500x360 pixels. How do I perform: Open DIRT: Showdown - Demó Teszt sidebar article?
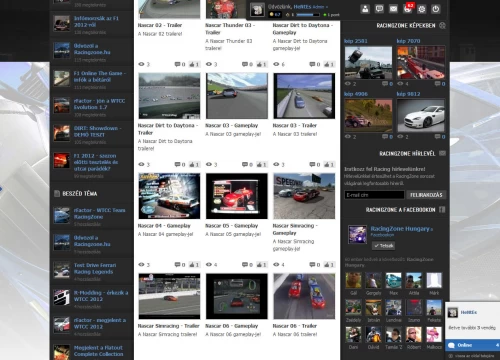click(98, 131)
